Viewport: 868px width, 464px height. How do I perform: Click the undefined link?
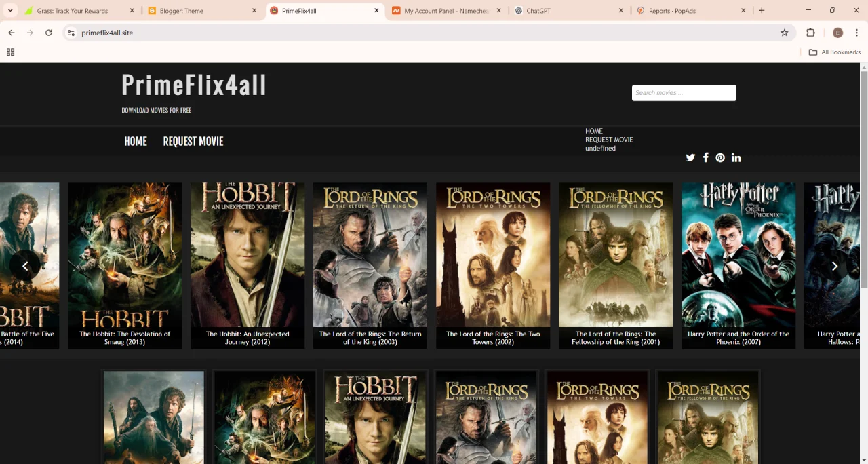click(601, 148)
